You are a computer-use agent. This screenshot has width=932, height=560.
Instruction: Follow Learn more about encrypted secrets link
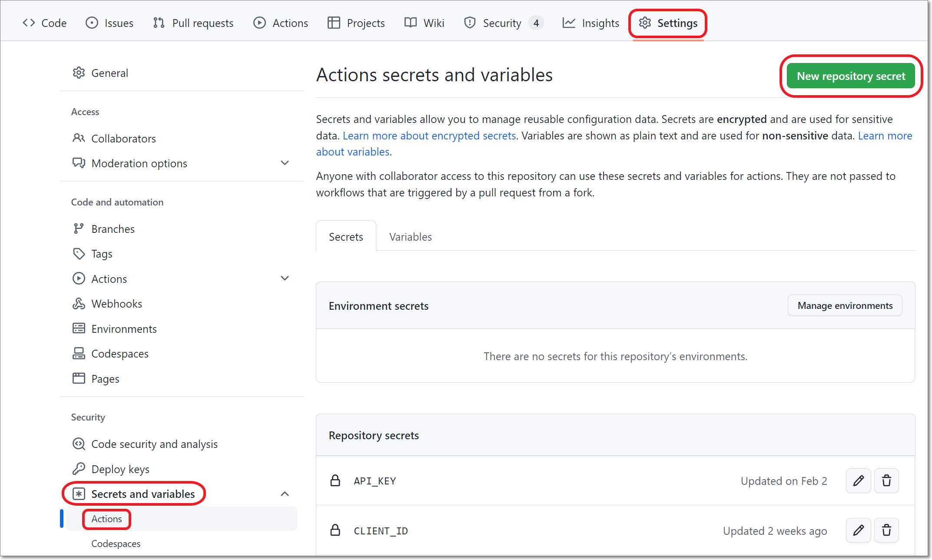coord(429,136)
